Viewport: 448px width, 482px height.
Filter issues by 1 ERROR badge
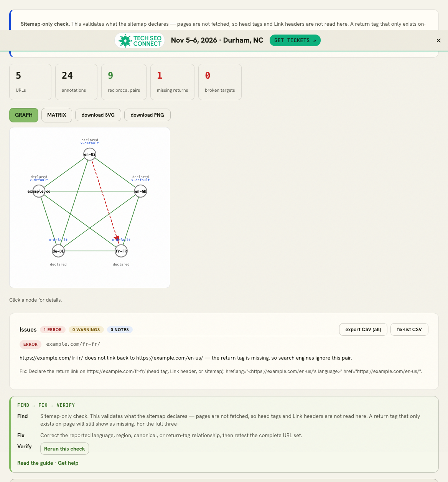coord(53,330)
